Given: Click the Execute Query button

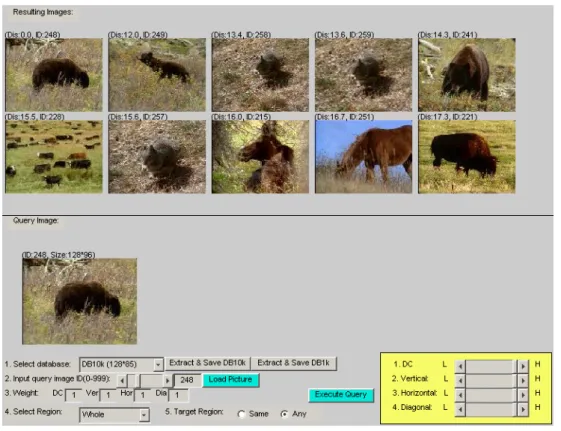Looking at the screenshot, I should pyautogui.click(x=341, y=395).
